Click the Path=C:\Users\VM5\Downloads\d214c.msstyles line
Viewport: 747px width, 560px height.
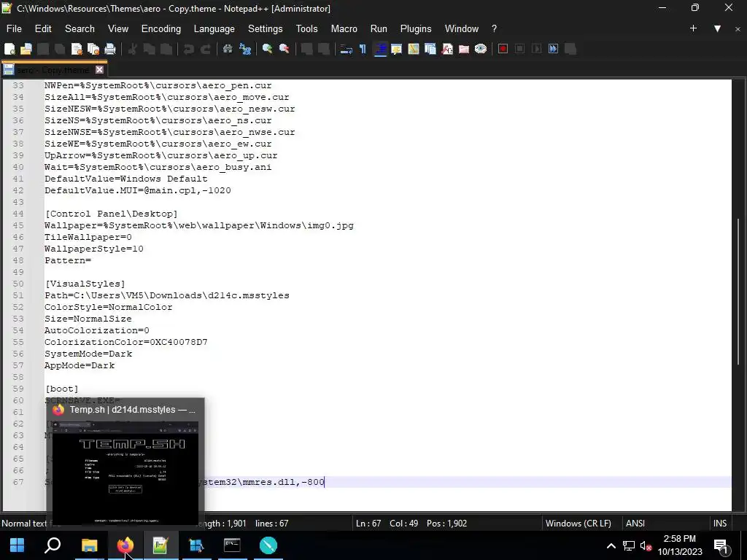click(x=167, y=295)
